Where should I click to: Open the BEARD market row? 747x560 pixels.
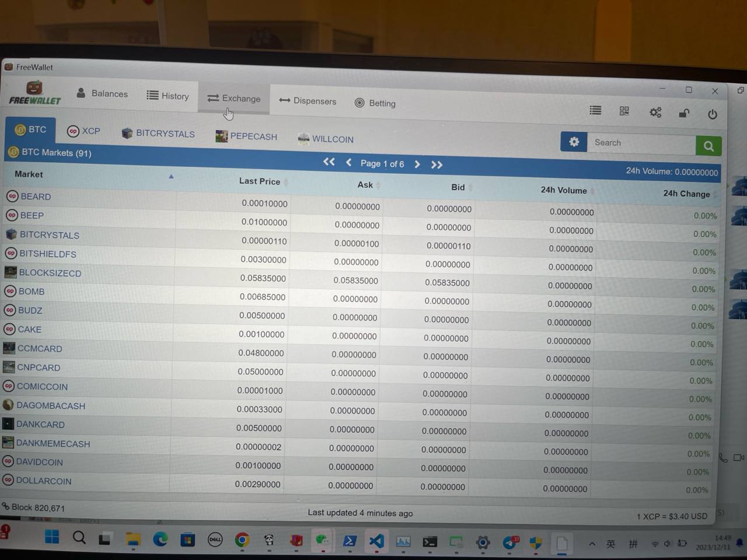[x=362, y=205]
